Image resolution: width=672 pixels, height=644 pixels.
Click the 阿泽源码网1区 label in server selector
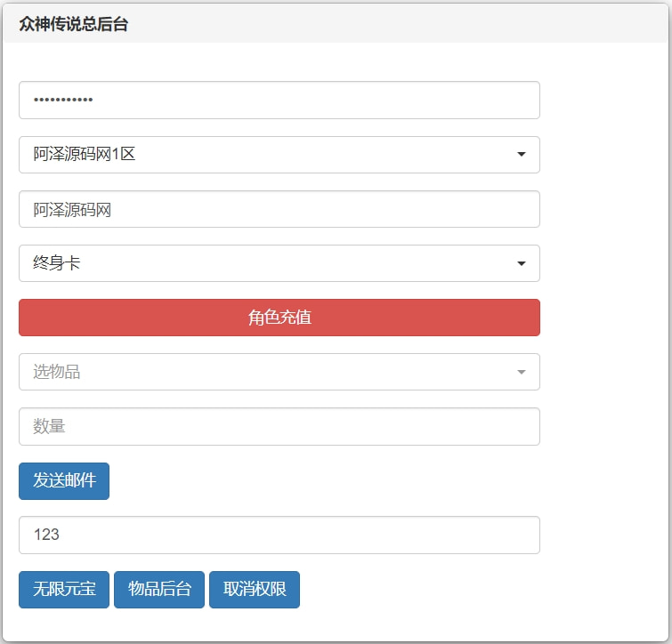85,155
